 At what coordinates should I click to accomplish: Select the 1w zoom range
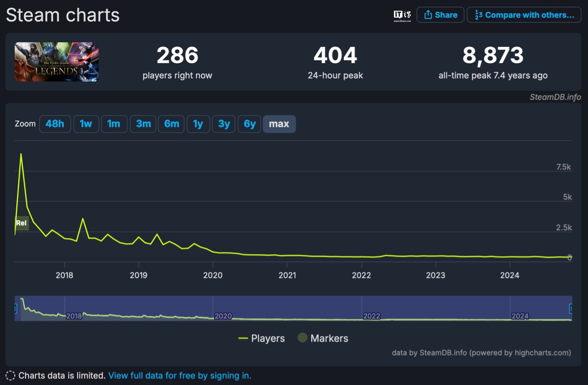pos(86,124)
